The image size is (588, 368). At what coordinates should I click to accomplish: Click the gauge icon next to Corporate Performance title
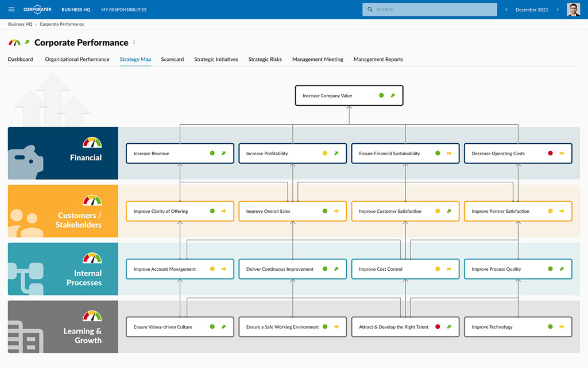pyautogui.click(x=15, y=42)
